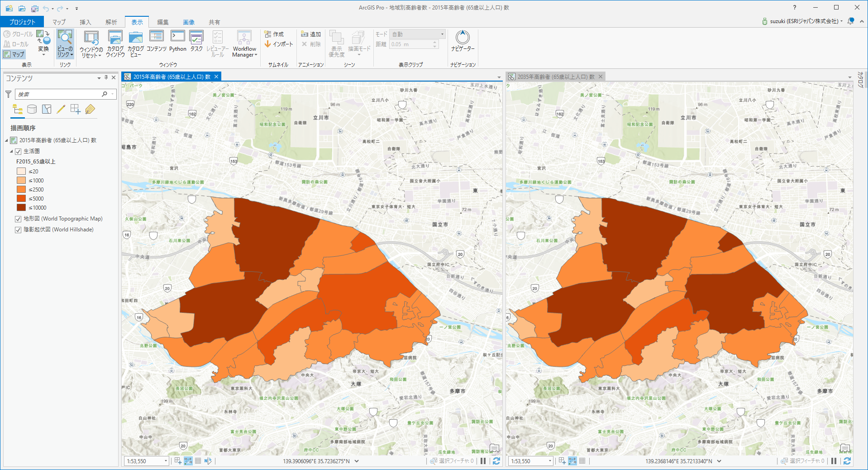Toggle 生活圏 layer visibility
This screenshot has height=470, width=868.
[19, 151]
